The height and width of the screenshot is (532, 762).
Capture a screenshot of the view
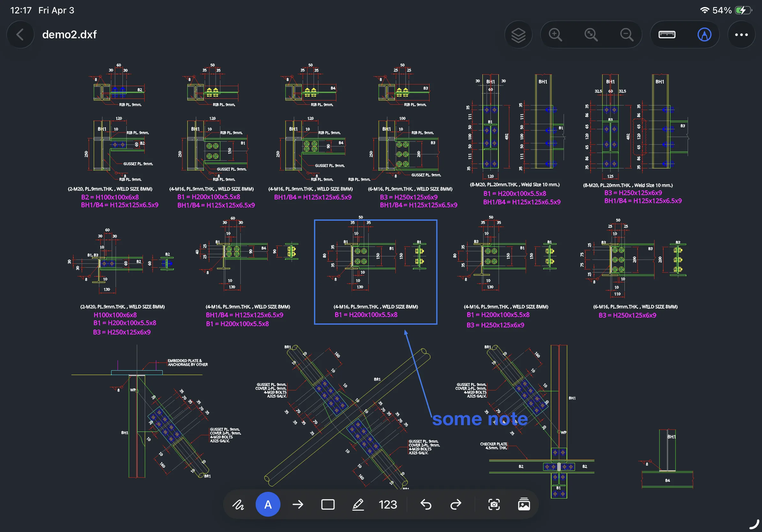(494, 505)
